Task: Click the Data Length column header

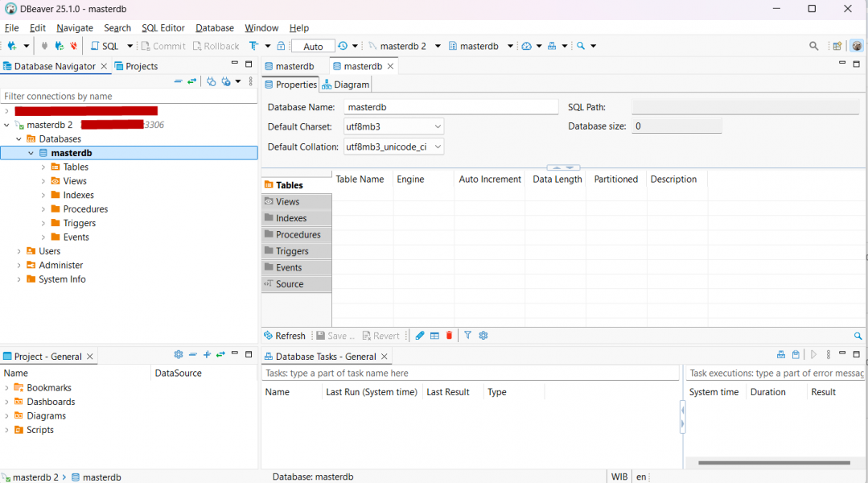Action: [557, 180]
